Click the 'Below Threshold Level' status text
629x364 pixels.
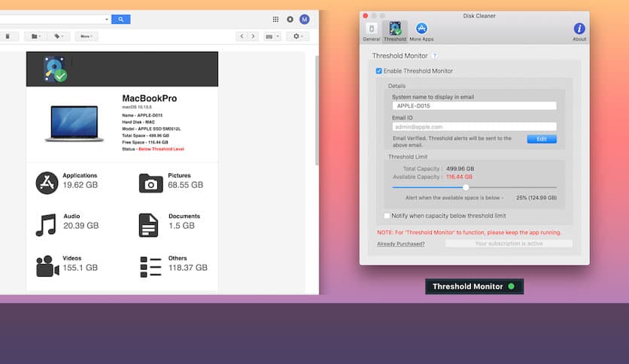(x=161, y=149)
